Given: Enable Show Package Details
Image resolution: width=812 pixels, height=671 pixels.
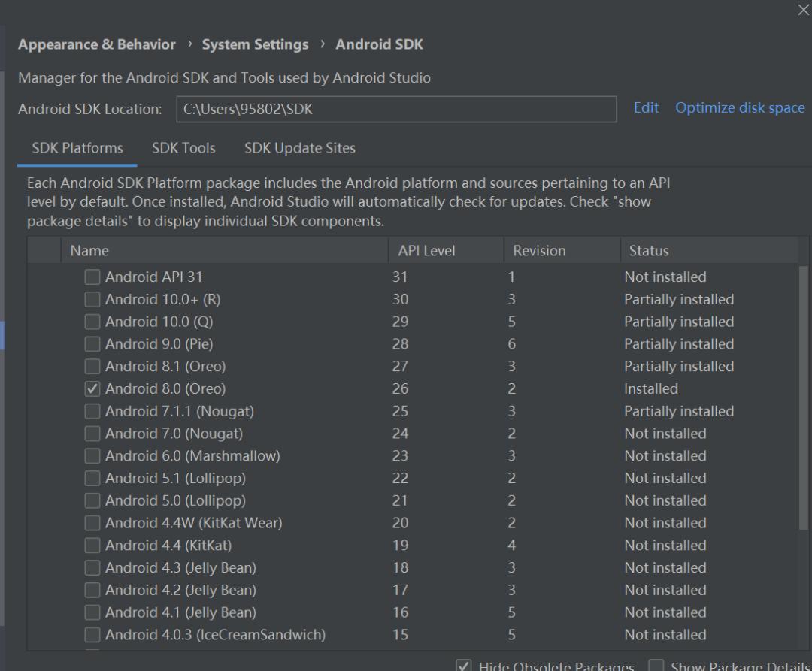Looking at the screenshot, I should point(655,666).
